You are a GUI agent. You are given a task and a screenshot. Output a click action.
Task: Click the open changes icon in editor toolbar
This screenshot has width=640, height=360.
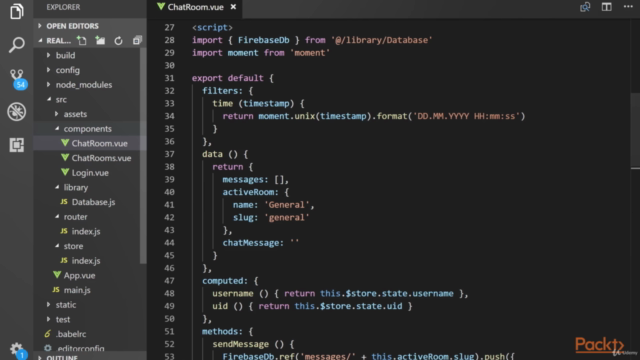click(x=585, y=7)
